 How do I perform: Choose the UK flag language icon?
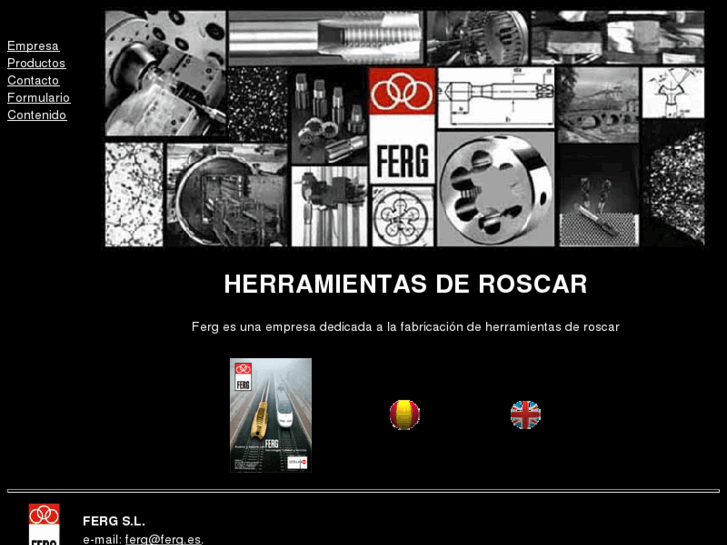point(525,415)
